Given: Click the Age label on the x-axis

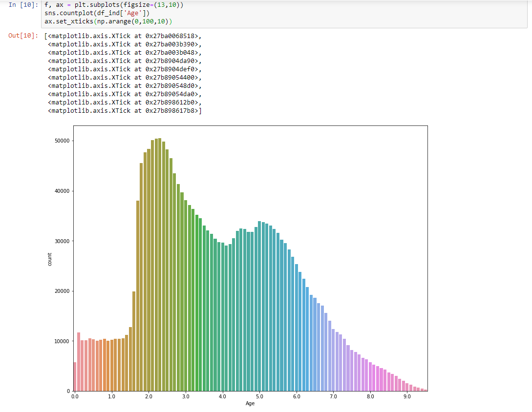Looking at the screenshot, I should point(250,404).
